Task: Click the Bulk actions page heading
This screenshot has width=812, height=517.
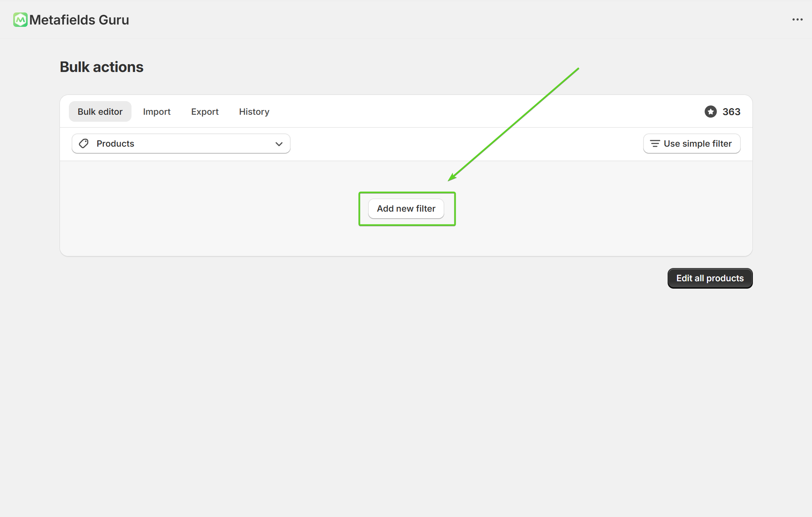Action: (x=102, y=67)
